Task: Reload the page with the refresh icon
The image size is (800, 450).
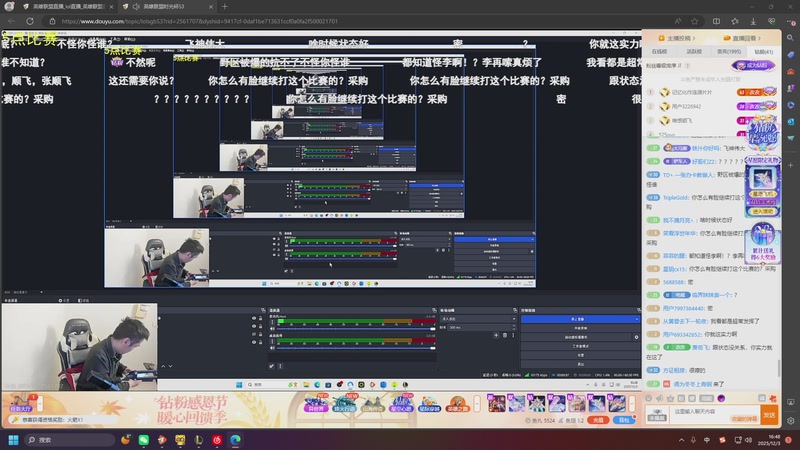Action: 30,21
